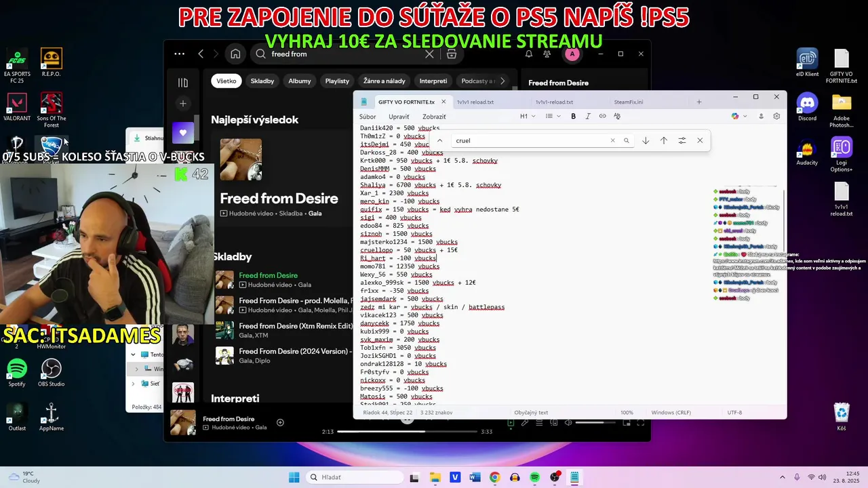
Task: Enter Spotify full screen mode
Action: coord(639,422)
